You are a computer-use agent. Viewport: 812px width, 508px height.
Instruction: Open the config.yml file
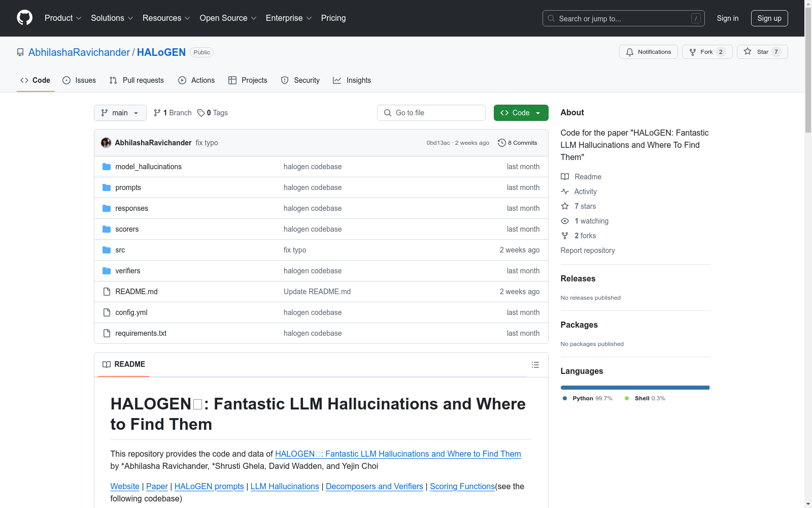coord(131,312)
